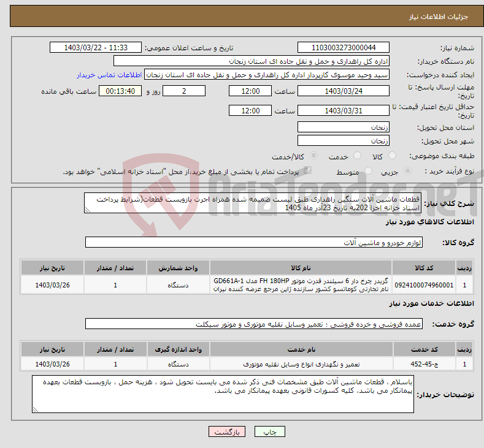484x448 pixels.
Task: Select the کالا radio button
Action: (x=392, y=156)
